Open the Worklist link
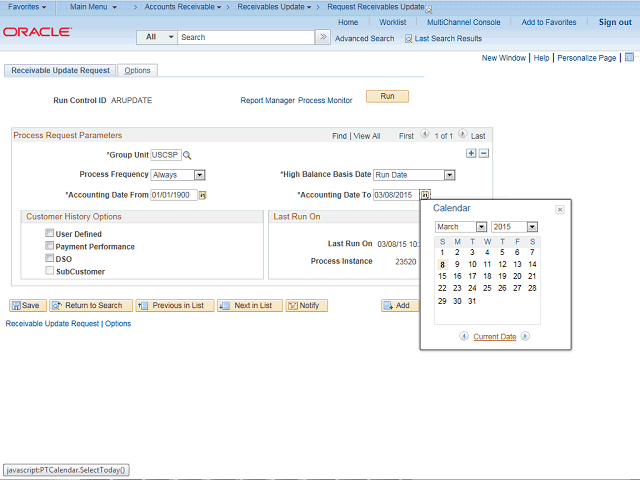The height and width of the screenshot is (480, 640). tap(393, 22)
